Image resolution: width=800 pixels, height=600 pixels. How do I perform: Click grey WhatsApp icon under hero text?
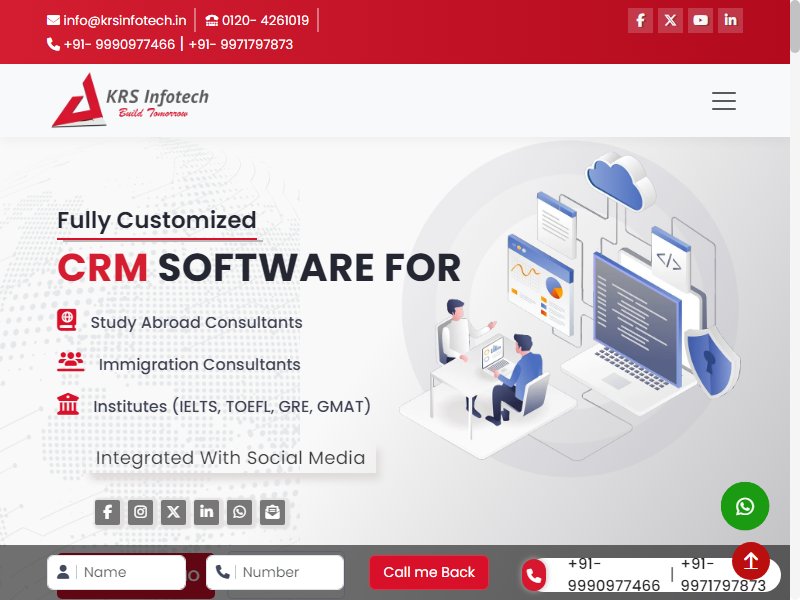[x=239, y=512]
